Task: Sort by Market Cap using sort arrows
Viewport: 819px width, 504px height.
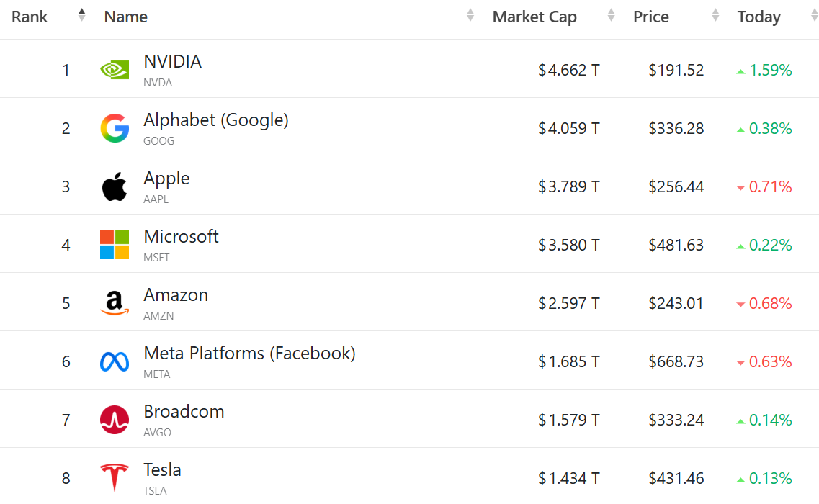Action: click(612, 15)
